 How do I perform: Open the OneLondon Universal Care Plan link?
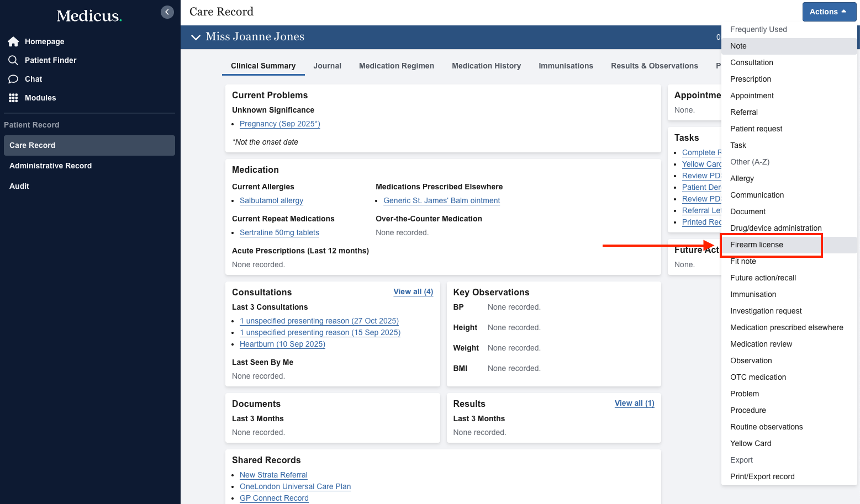(x=295, y=486)
